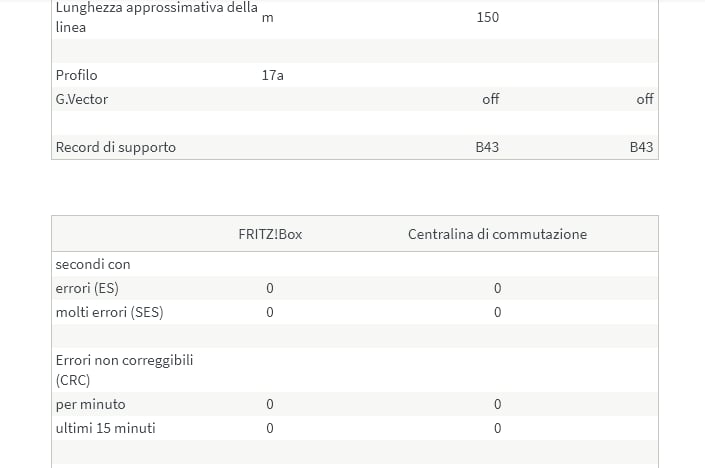
Task: Click the 150 line length value
Action: tap(487, 17)
